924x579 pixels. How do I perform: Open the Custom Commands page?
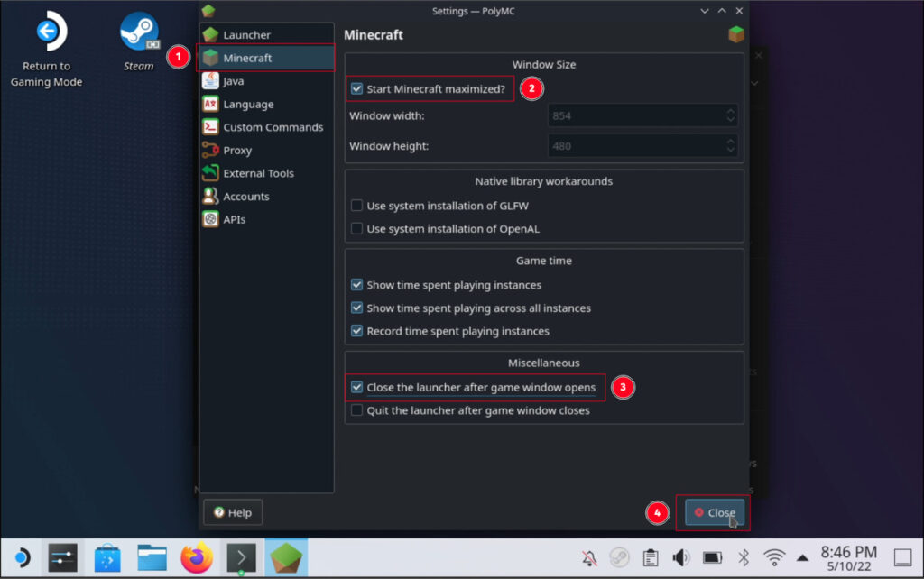point(266,127)
